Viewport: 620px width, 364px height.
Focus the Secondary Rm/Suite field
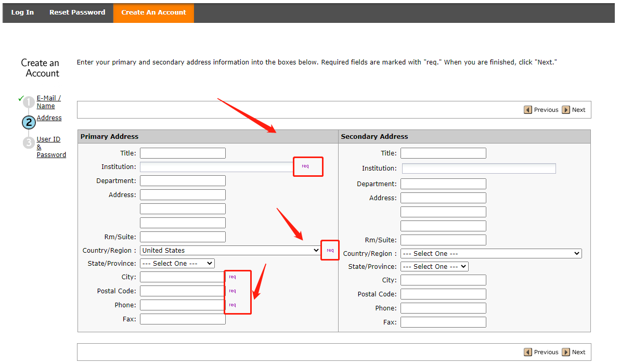[443, 240]
